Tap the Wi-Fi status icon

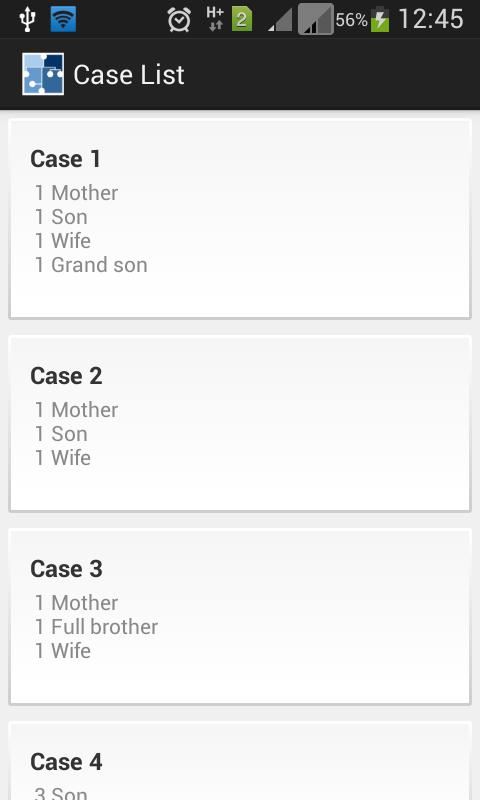[x=63, y=19]
